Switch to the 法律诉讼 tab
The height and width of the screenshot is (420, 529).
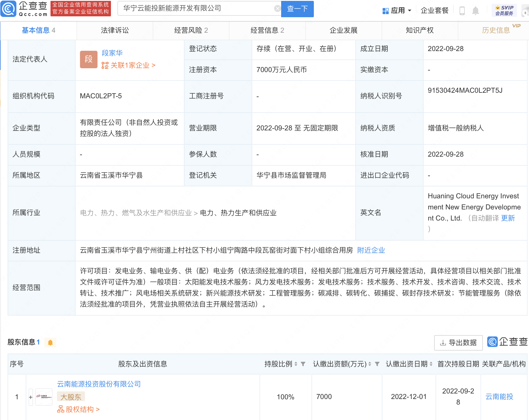115,30
